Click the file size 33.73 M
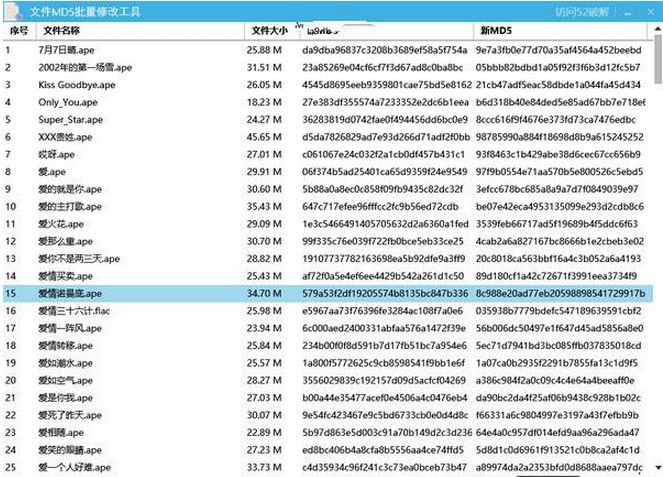This screenshot has width=663, height=477. 264,467
